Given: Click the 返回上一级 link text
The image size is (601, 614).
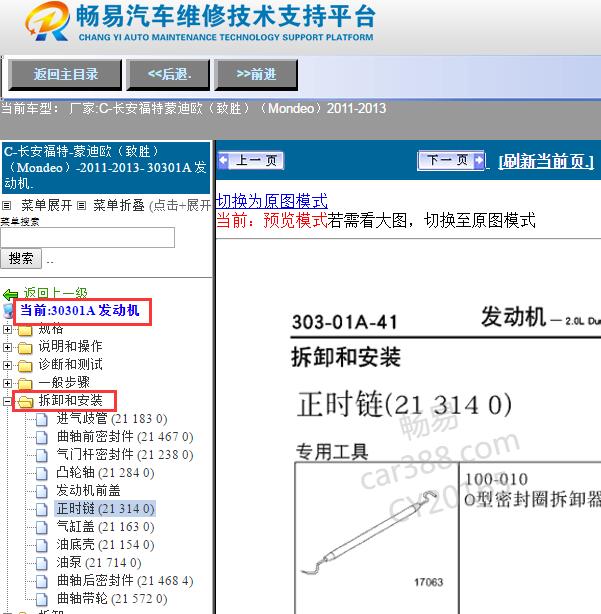Looking at the screenshot, I should 55,293.
